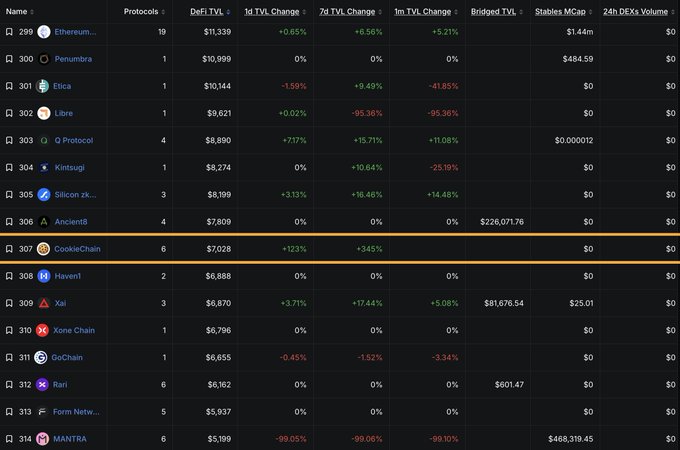Bookmark the Ethereum row 299
The image size is (680, 450).
[9, 32]
